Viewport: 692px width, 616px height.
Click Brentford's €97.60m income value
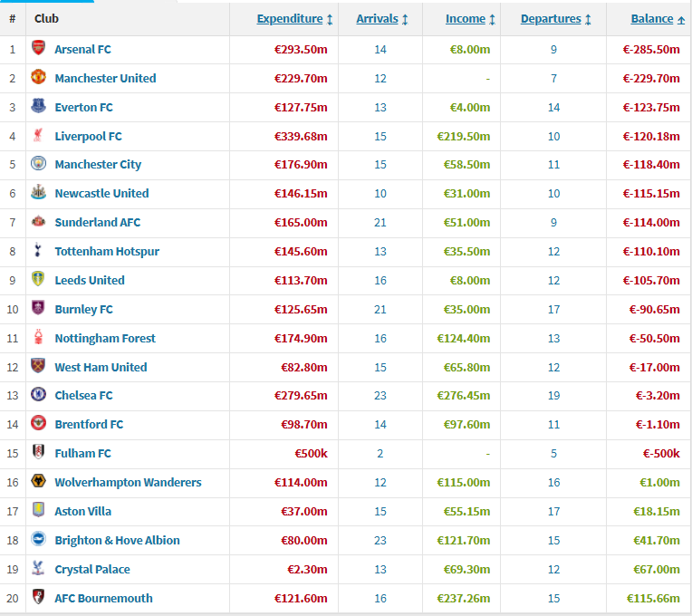[466, 425]
